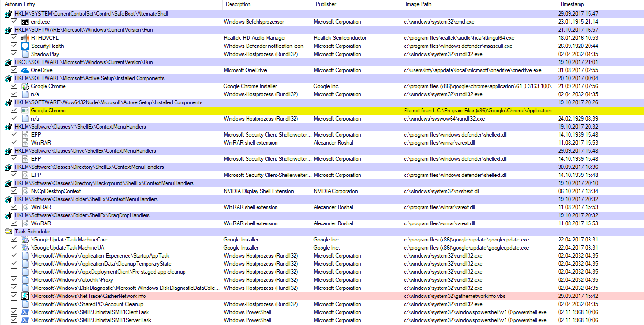This screenshot has height=325, width=644.
Task: Sort by the Timestamp column header
Action: pyautogui.click(x=600, y=4)
